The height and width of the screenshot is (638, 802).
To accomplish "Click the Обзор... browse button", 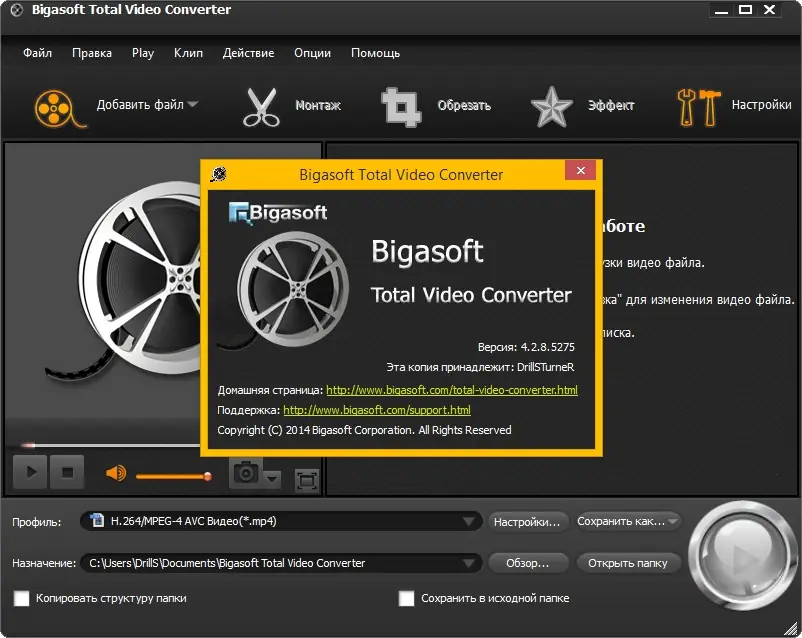I will pos(528,563).
